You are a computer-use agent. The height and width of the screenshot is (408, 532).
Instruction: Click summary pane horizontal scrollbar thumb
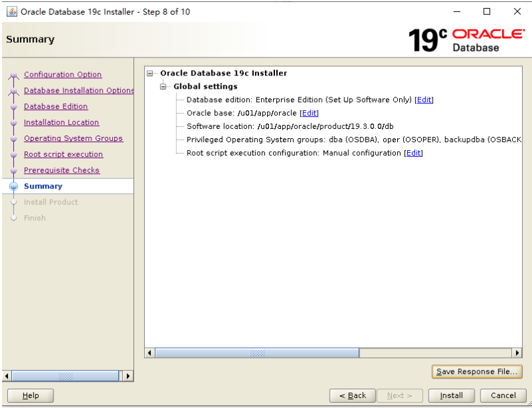click(x=257, y=353)
